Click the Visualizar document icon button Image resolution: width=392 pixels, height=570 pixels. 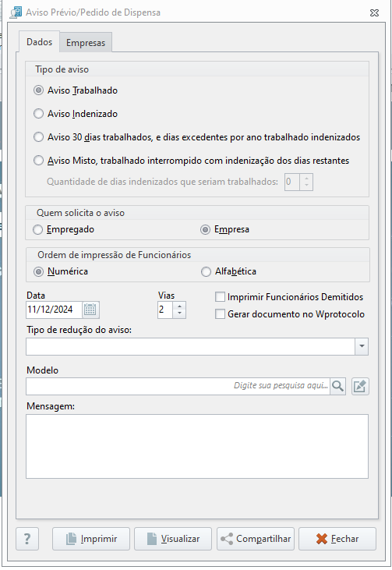173,539
